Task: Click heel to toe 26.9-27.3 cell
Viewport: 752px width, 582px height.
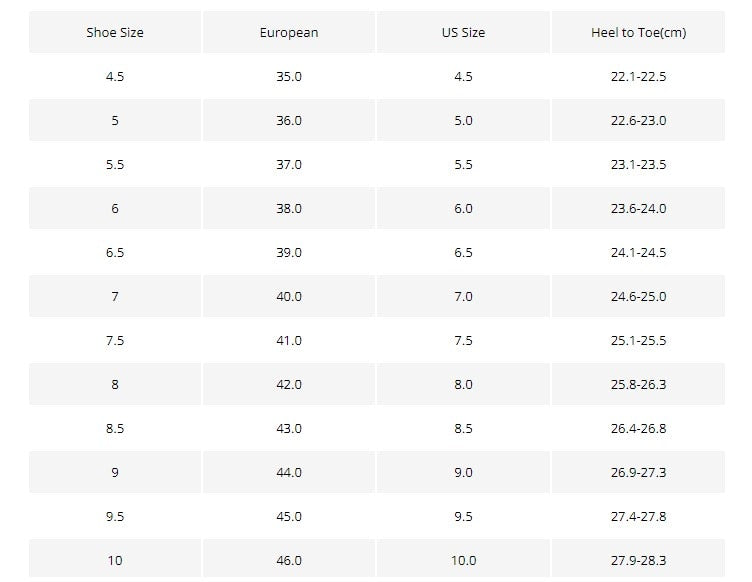Action: (x=638, y=473)
